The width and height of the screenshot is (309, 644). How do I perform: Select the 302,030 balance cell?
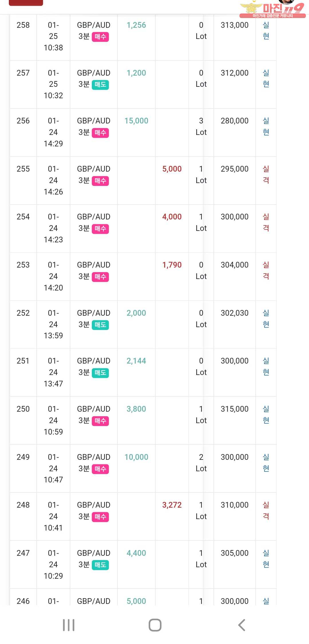tap(234, 313)
